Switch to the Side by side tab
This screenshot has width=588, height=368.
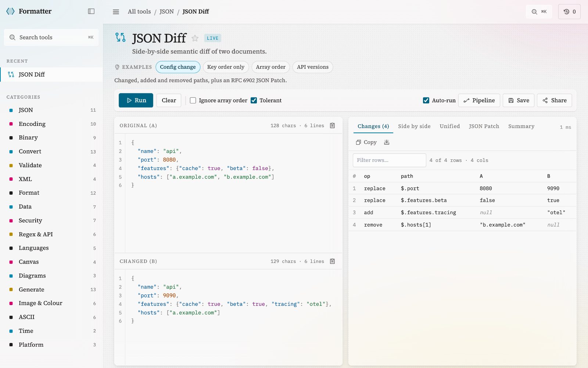[x=414, y=126]
